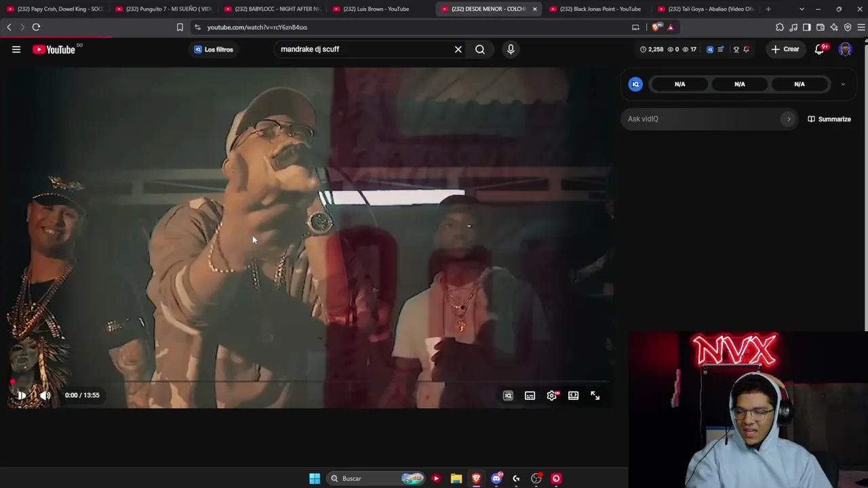Click the address bar URL
The image size is (868, 488).
(258, 27)
